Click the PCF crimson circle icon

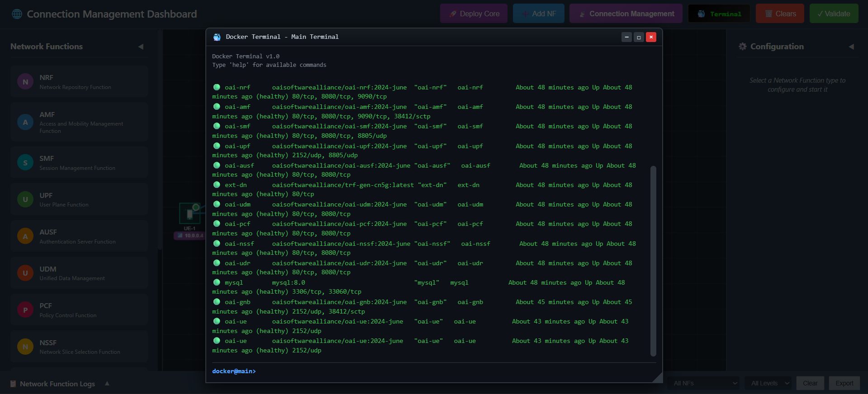25,310
